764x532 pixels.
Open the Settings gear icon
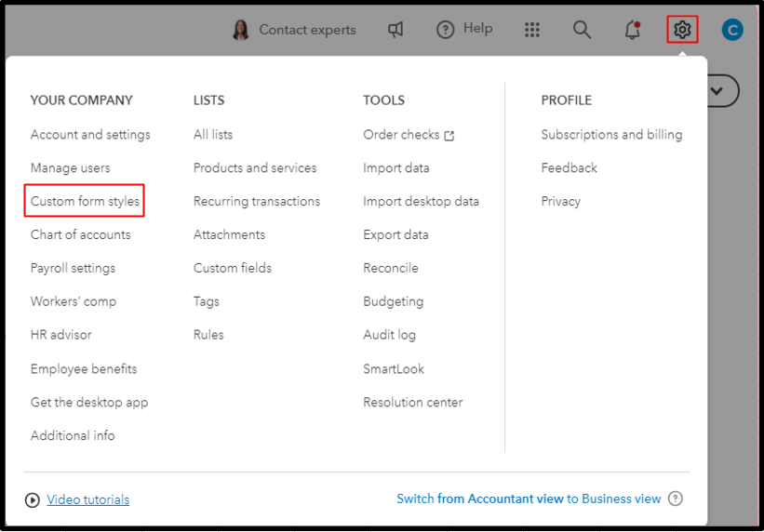pyautogui.click(x=682, y=30)
